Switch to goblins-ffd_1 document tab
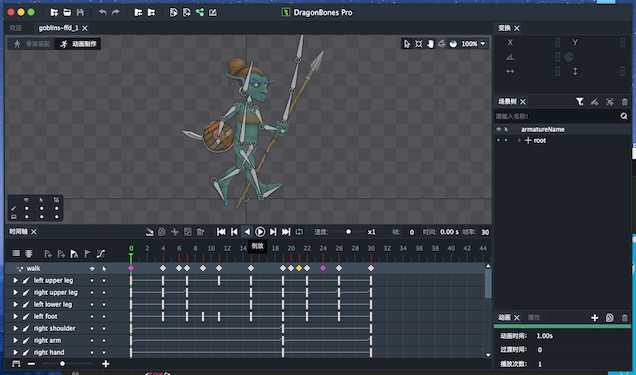The width and height of the screenshot is (636, 375). point(58,28)
